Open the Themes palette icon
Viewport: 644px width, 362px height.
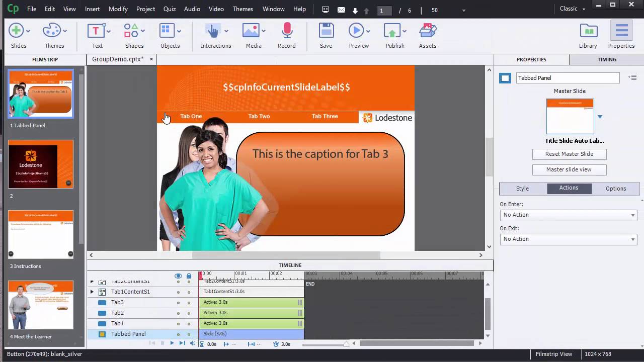point(51,31)
